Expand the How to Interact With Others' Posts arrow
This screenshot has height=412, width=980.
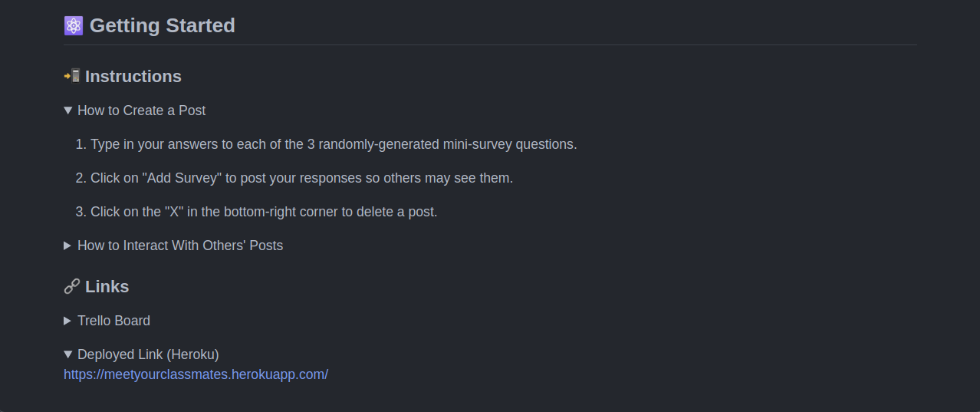tap(67, 246)
